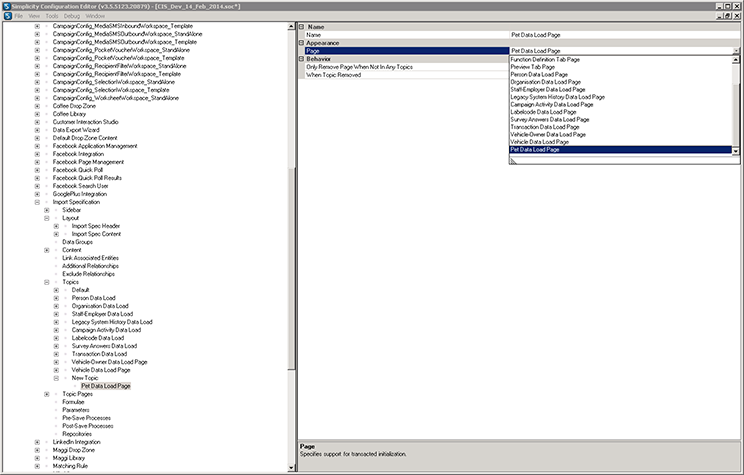Expand the Import Spec Content node
The height and width of the screenshot is (475, 744).
click(56, 234)
